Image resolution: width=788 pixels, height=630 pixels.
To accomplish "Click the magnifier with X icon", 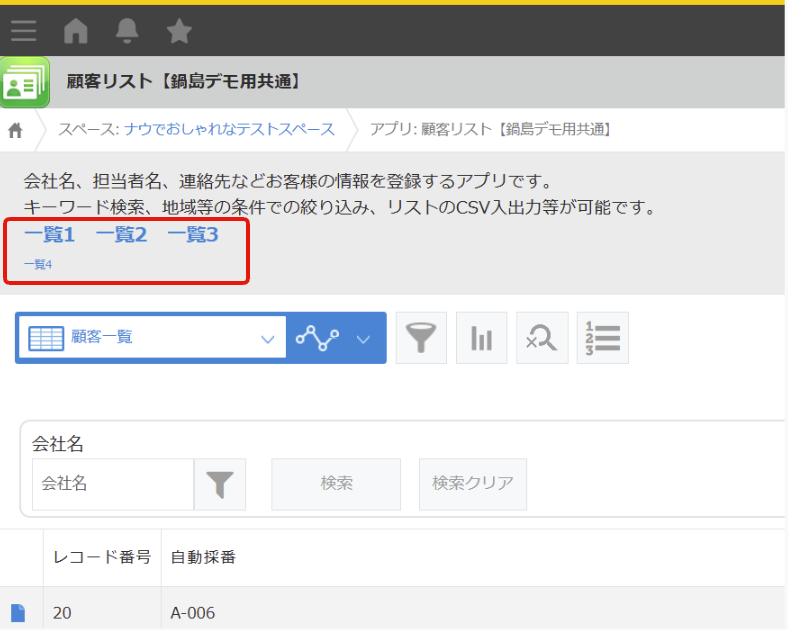I will [542, 339].
